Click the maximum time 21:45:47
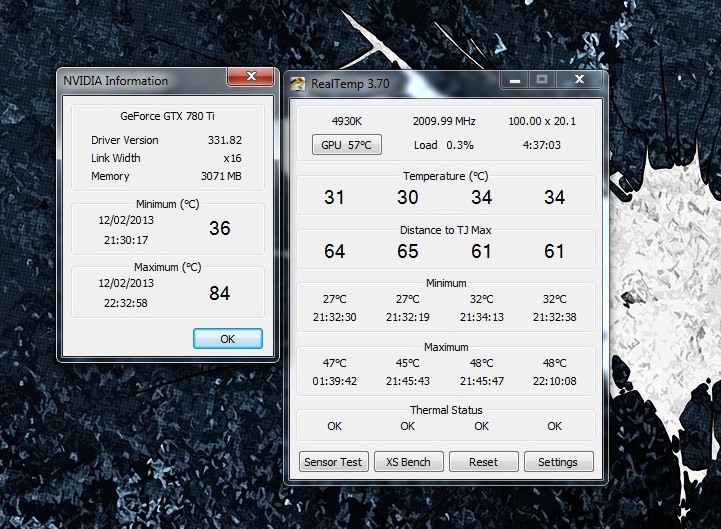This screenshot has height=529, width=721. [482, 381]
